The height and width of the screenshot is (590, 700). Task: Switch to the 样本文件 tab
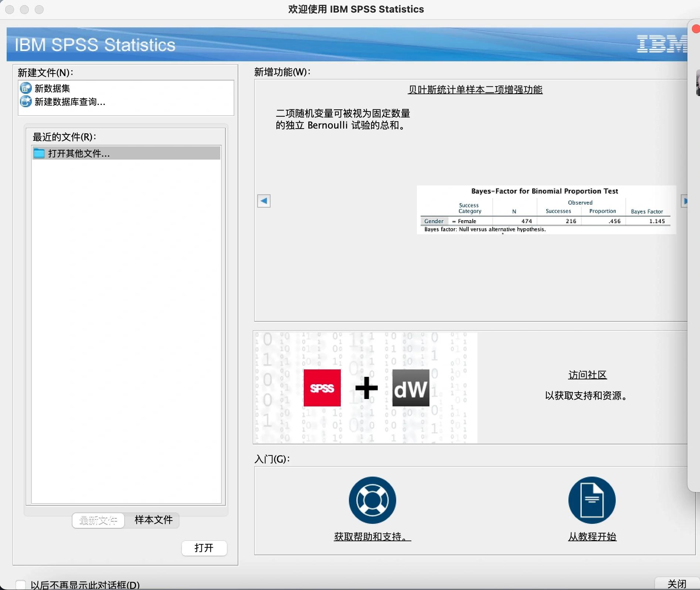point(153,520)
